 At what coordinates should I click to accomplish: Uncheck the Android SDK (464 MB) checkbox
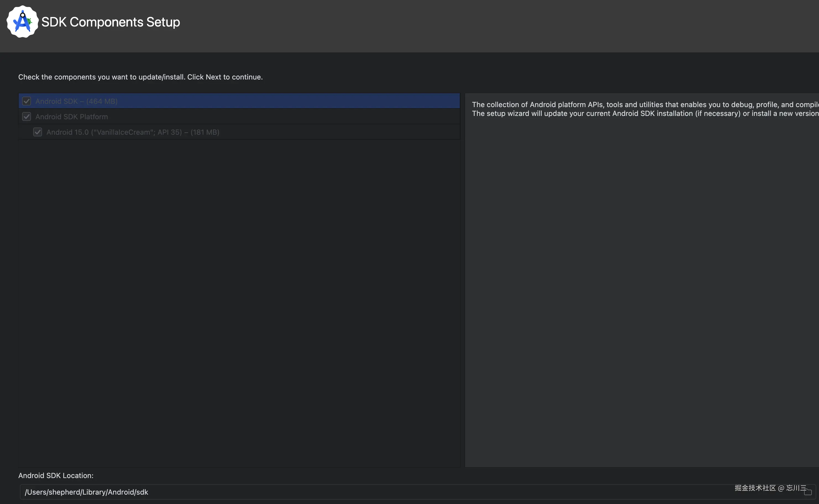pos(27,101)
